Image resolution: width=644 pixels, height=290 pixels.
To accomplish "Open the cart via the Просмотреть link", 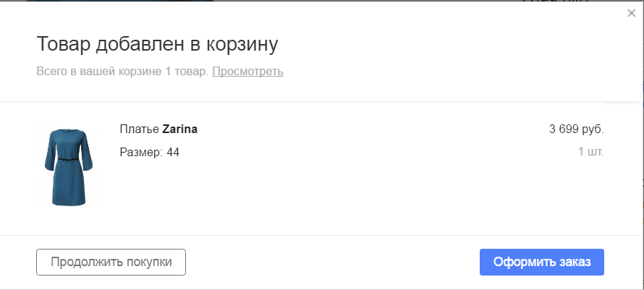I will click(247, 72).
